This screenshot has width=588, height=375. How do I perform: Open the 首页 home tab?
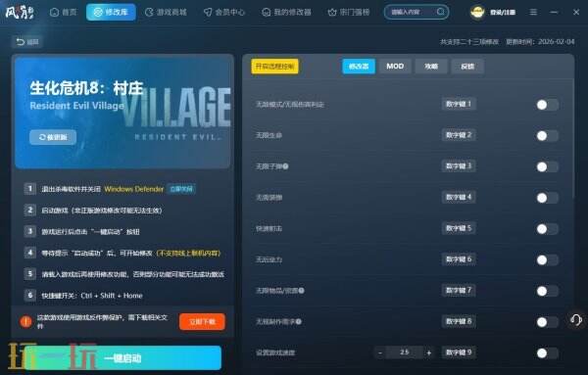point(64,12)
